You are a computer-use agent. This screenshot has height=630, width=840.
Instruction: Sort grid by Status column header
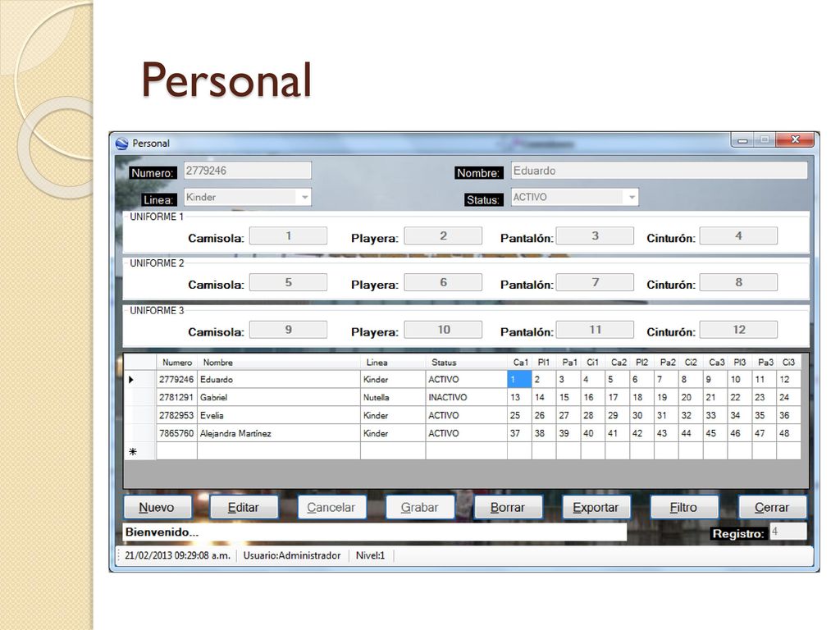[x=467, y=362]
